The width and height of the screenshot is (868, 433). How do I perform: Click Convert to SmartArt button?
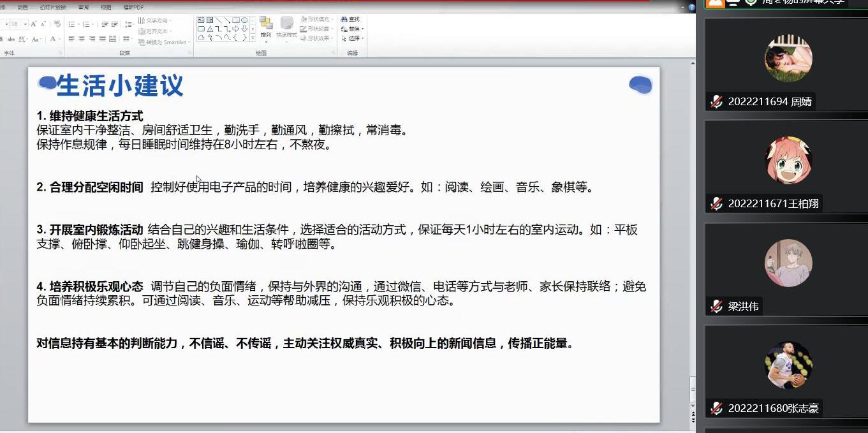pos(163,42)
